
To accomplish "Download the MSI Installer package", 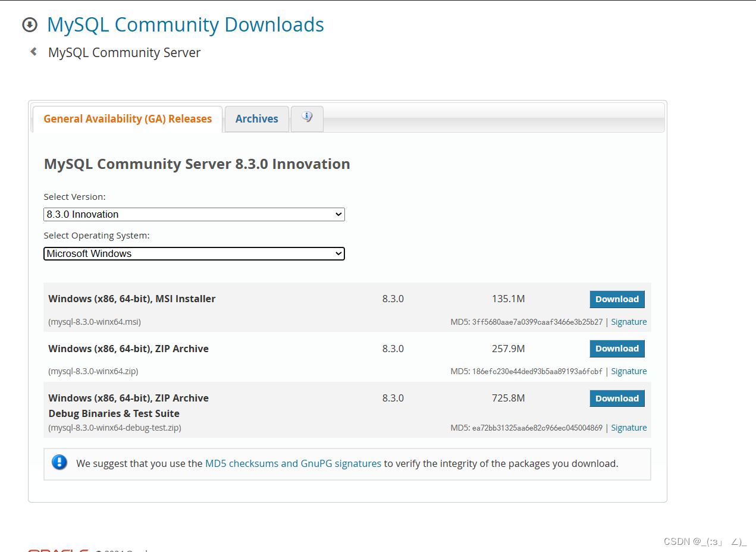I will [x=617, y=299].
